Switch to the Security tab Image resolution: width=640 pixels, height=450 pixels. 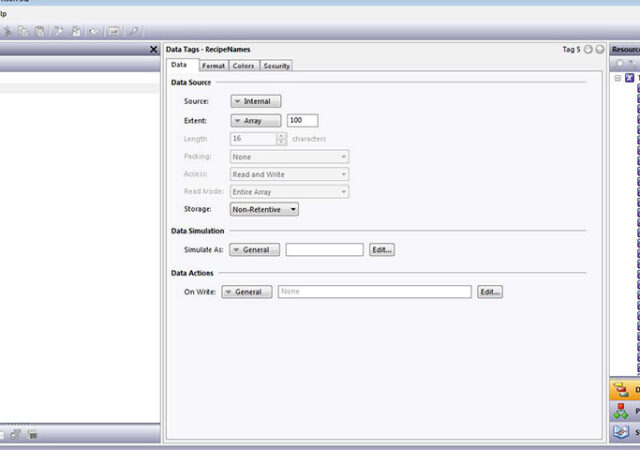[x=276, y=66]
